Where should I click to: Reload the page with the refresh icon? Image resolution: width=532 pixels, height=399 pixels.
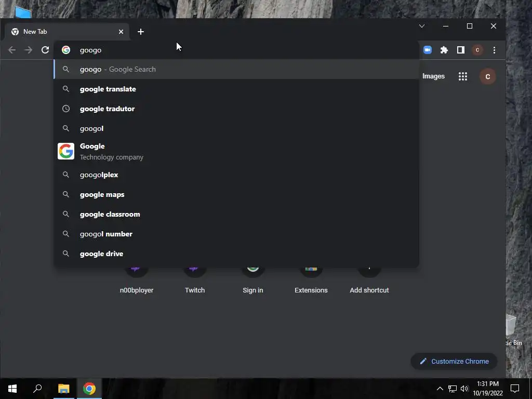pos(45,50)
